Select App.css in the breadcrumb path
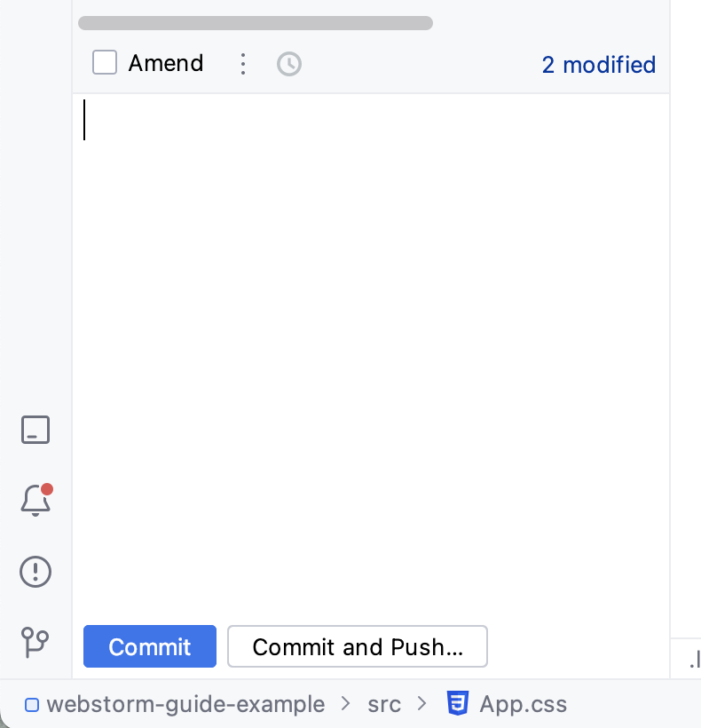 click(524, 704)
